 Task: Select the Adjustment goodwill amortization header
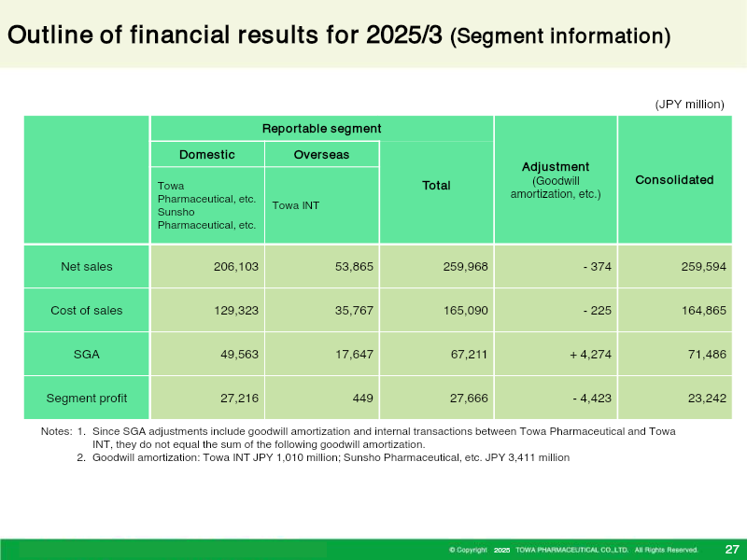pos(556,179)
